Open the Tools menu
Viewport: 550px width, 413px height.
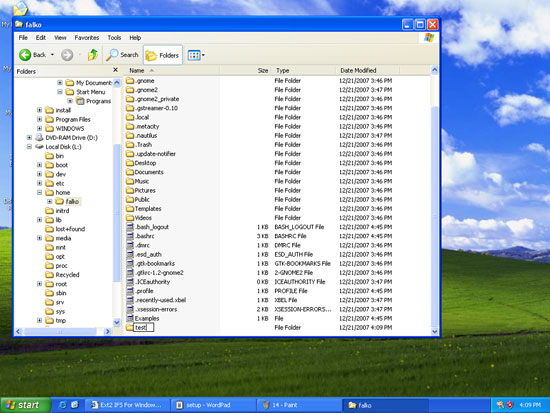click(114, 38)
